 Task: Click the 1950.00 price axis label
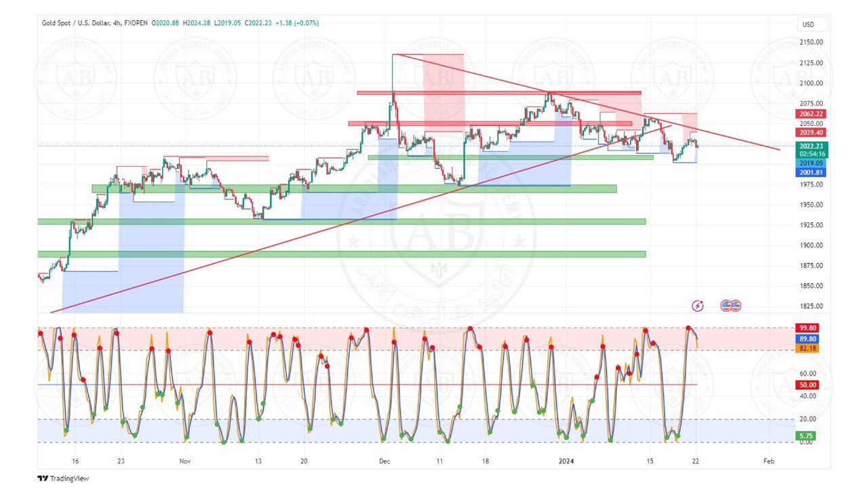pyautogui.click(x=812, y=205)
